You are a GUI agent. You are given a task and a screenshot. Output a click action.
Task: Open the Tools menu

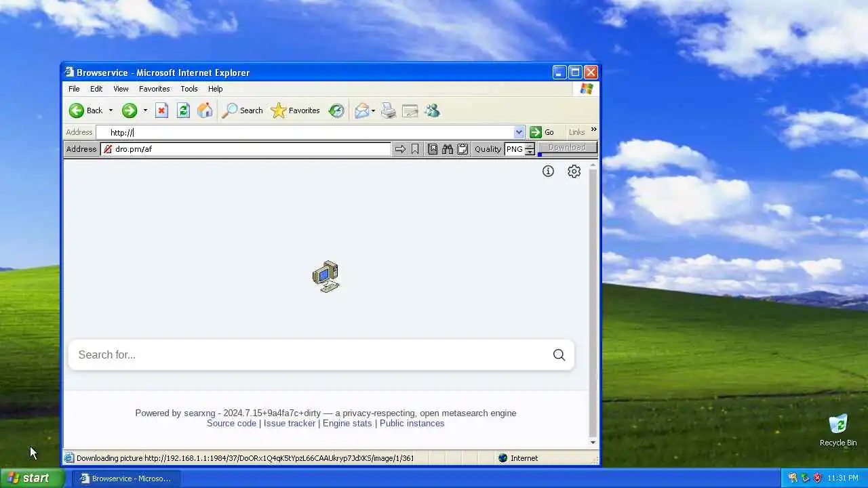(189, 89)
